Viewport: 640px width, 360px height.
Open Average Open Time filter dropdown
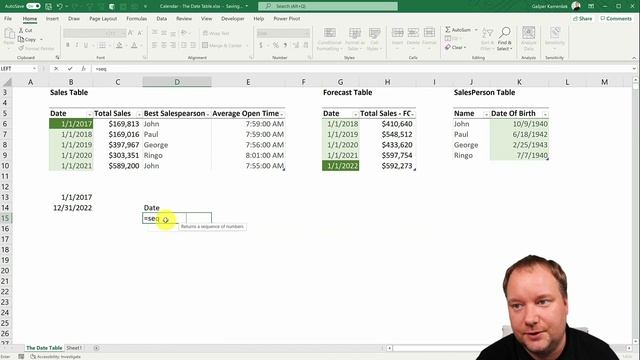pyautogui.click(x=282, y=114)
